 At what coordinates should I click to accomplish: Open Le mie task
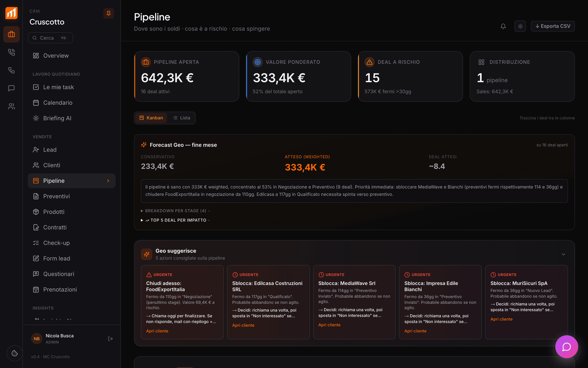pyautogui.click(x=71, y=87)
